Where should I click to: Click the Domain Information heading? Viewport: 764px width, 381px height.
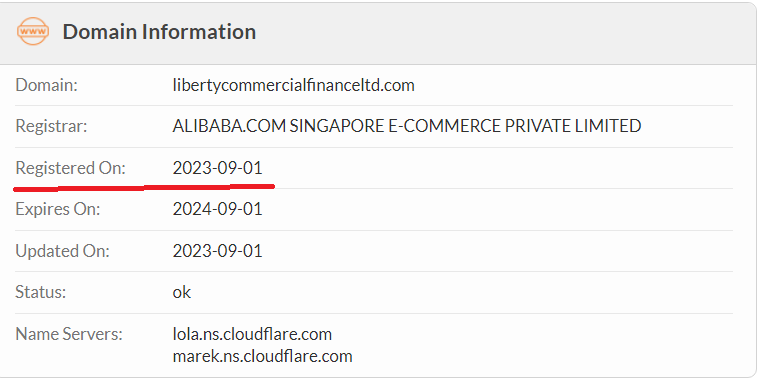159,32
